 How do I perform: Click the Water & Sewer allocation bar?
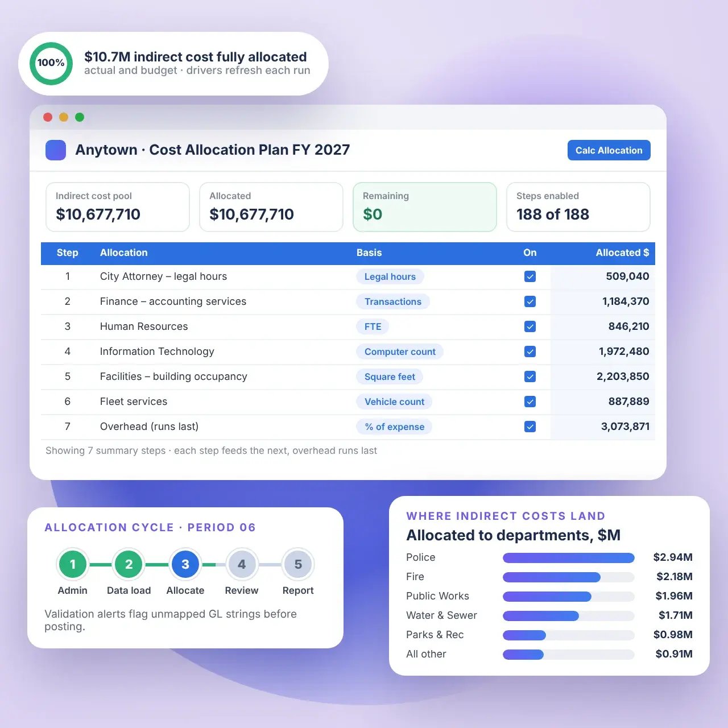point(569,616)
